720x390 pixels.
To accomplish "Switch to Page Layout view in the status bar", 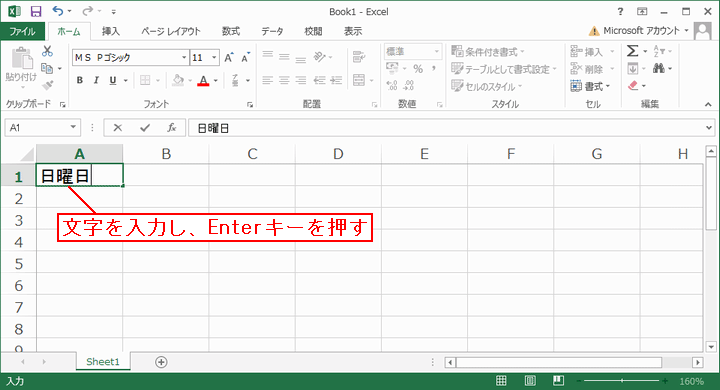I will pyautogui.click(x=530, y=381).
